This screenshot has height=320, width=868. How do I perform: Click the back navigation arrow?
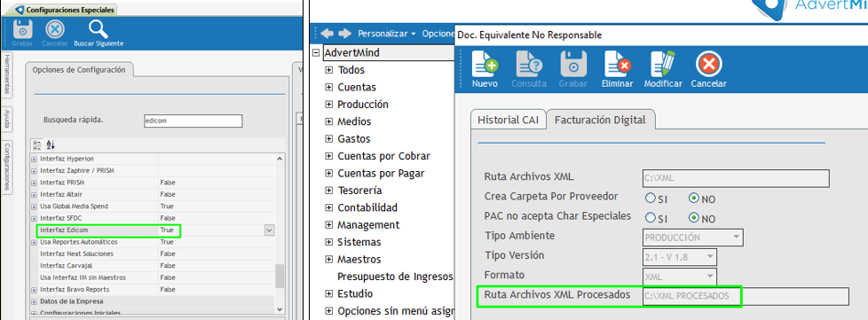(327, 33)
